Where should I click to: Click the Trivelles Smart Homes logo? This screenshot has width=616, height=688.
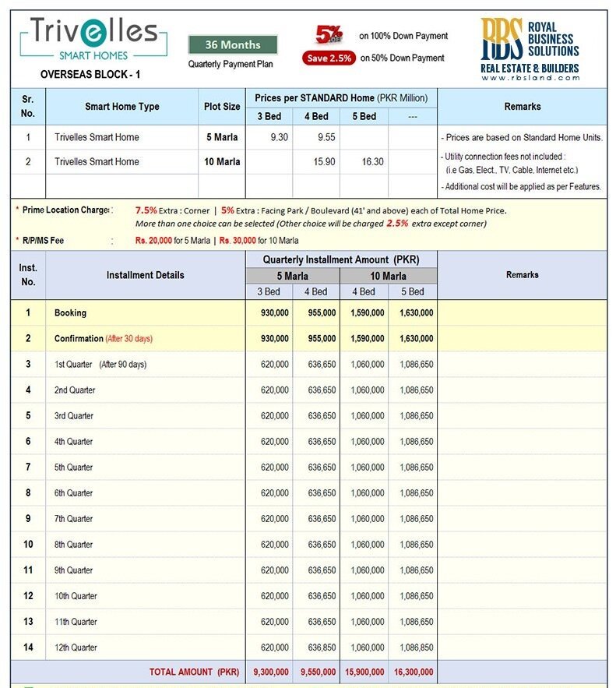(x=93, y=38)
